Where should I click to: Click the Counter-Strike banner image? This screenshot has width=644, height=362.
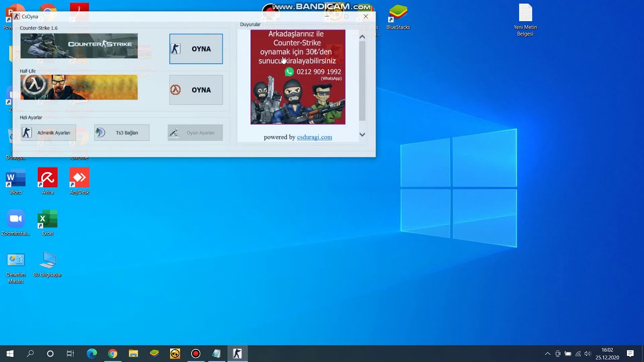click(x=79, y=46)
